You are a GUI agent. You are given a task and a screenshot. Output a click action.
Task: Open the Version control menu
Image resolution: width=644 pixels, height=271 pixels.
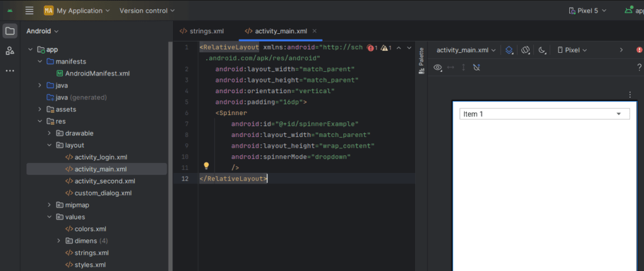click(147, 11)
